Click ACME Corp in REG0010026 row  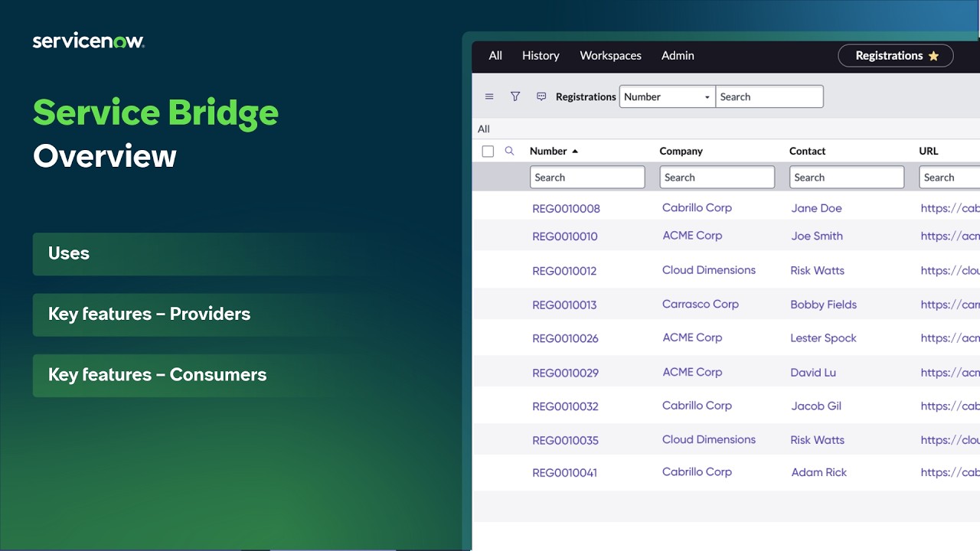click(x=692, y=337)
